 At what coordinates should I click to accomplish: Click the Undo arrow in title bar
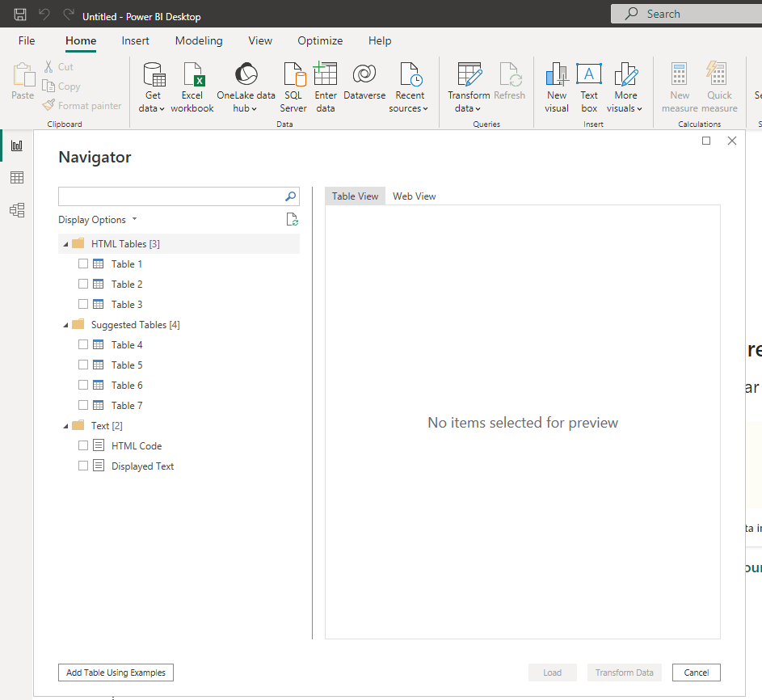point(44,15)
